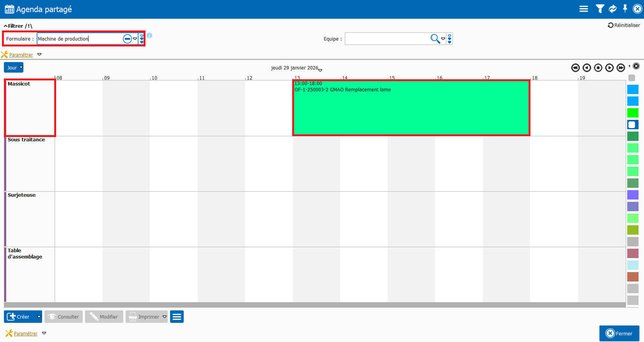Collapse the Filtrer section
The image size is (644, 342).
point(6,26)
